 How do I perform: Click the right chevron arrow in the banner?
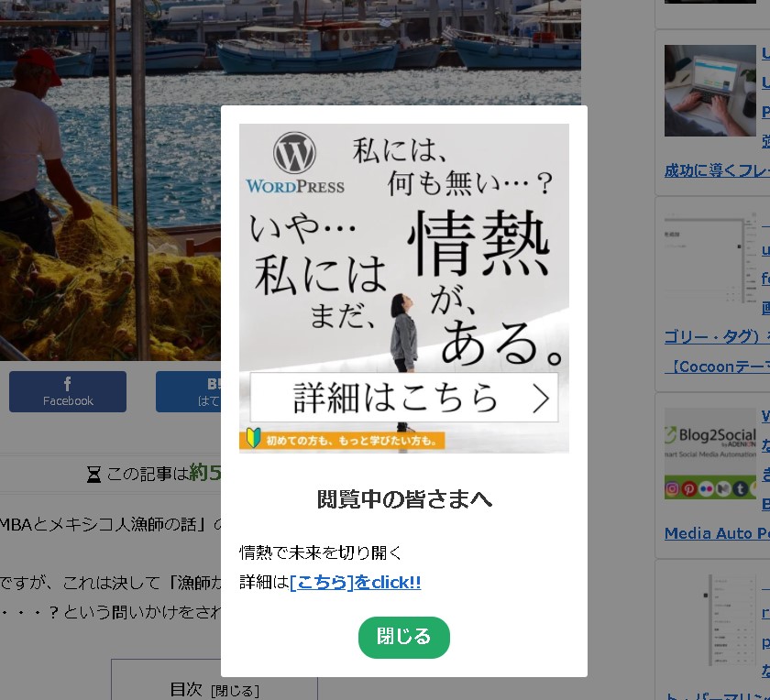point(541,399)
